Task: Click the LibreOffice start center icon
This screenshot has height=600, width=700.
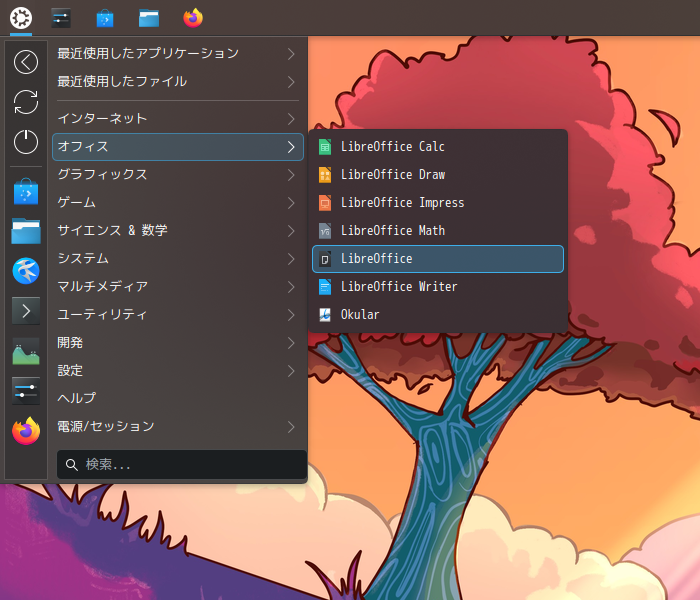Action: coord(325,259)
